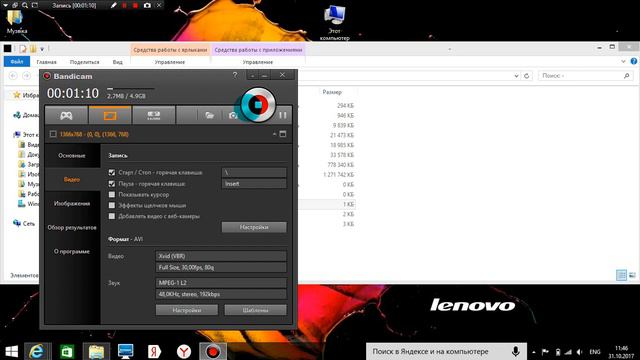The height and width of the screenshot is (360, 640).
Task: Enable Эффекты щелчков мыши checkbox
Action: coord(112,205)
